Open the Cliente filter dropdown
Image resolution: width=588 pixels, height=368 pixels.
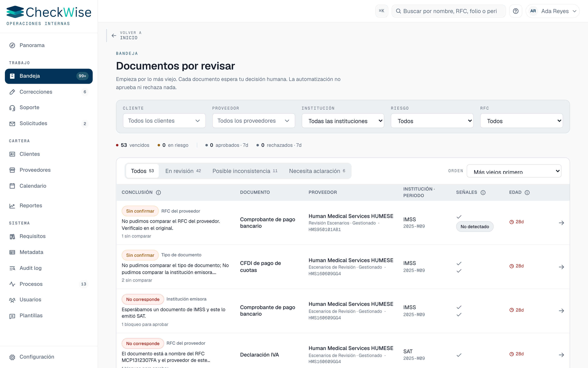[x=164, y=121]
